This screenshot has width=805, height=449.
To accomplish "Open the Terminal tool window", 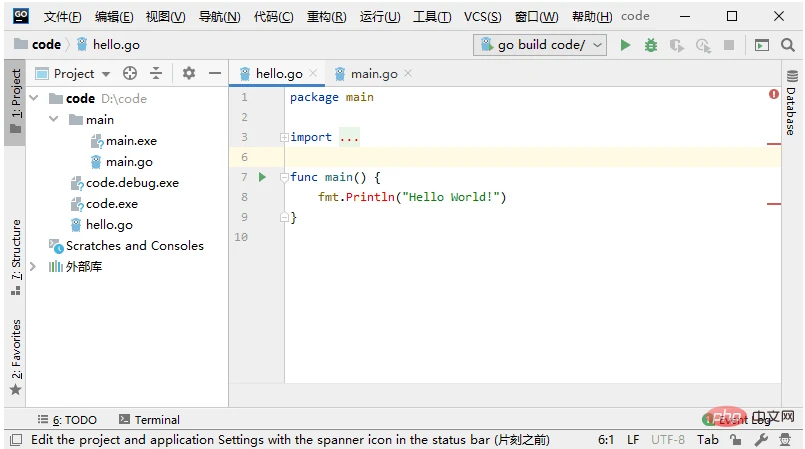I will pyautogui.click(x=149, y=420).
